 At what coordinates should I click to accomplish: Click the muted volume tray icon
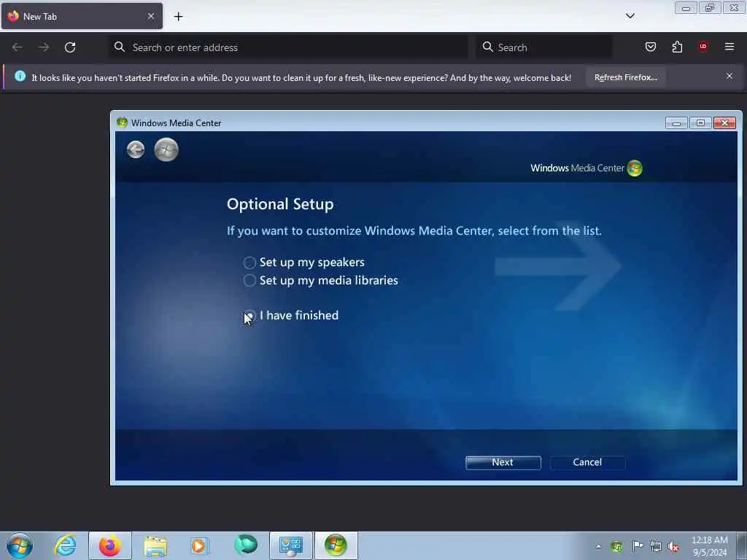tap(673, 546)
